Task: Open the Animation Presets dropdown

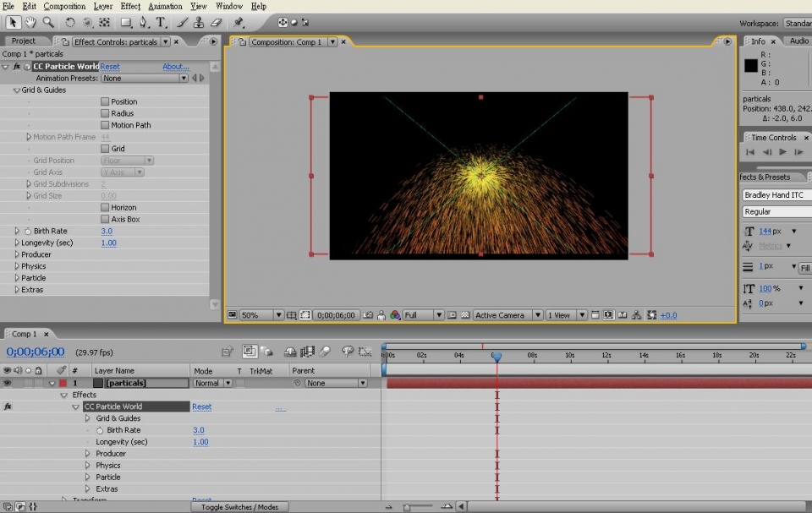Action: 145,79
